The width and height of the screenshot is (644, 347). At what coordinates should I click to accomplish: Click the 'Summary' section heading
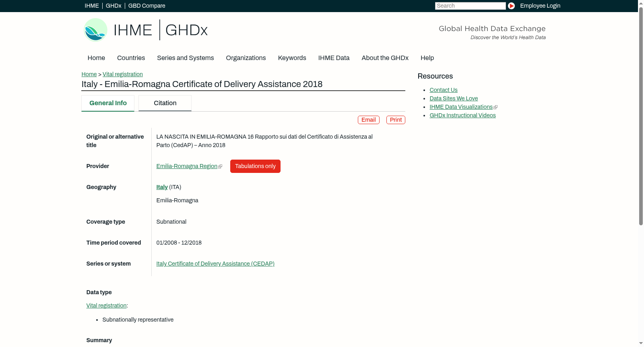click(99, 341)
